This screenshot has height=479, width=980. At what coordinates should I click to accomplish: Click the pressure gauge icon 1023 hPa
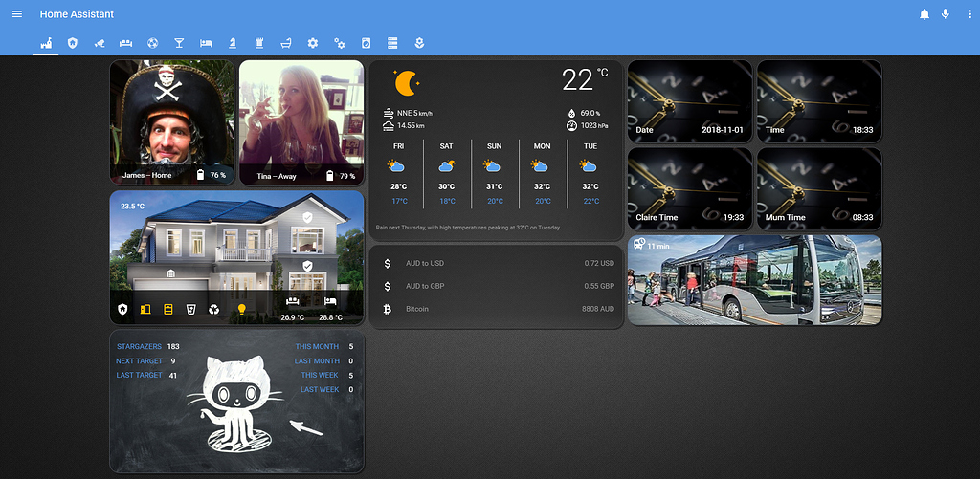click(x=571, y=126)
